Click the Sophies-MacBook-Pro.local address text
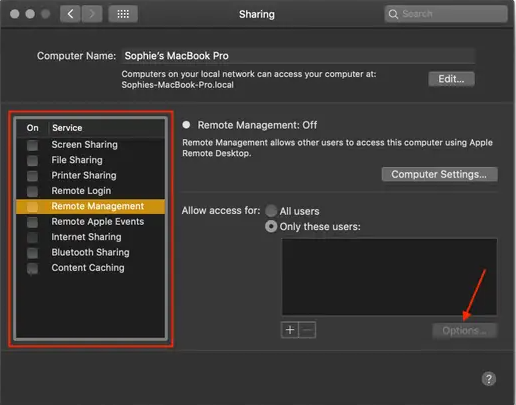The image size is (516, 405). (177, 85)
